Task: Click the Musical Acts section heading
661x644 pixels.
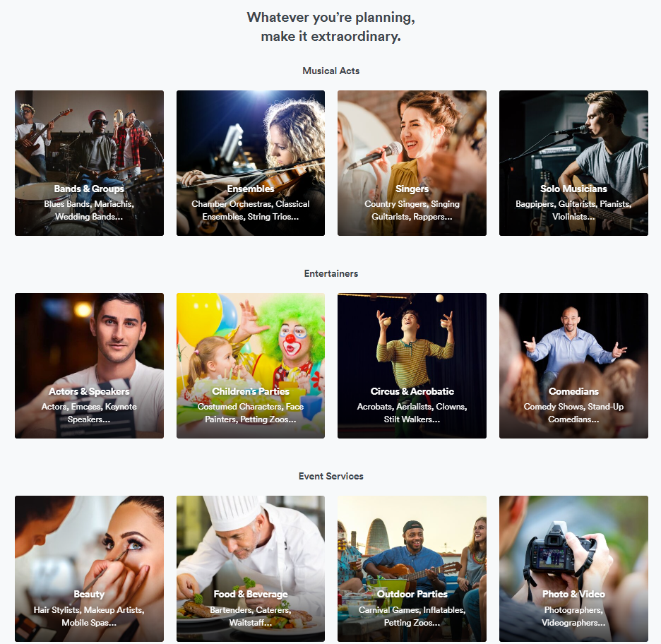Action: coord(331,71)
